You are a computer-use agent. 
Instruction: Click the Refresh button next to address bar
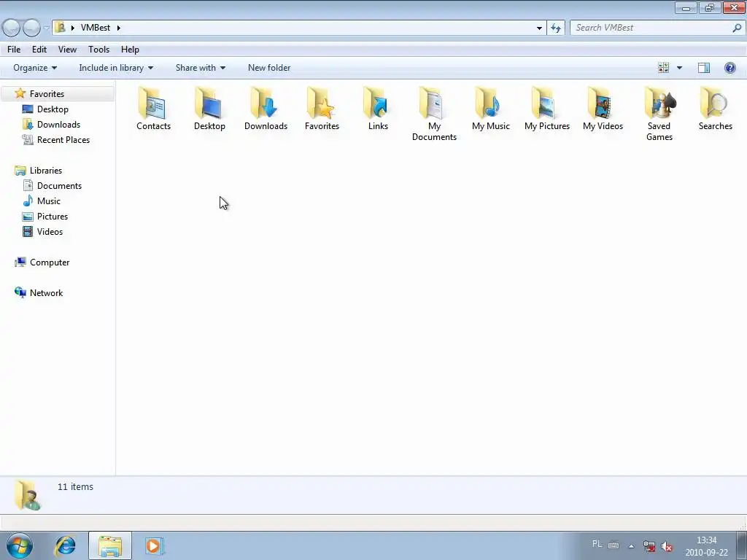coord(556,28)
